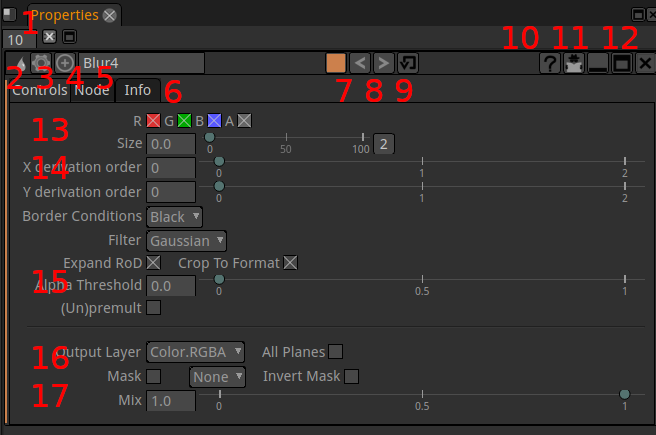This screenshot has height=435, width=656.
Task: Float the Blur4 settings panel
Action: coord(621,64)
